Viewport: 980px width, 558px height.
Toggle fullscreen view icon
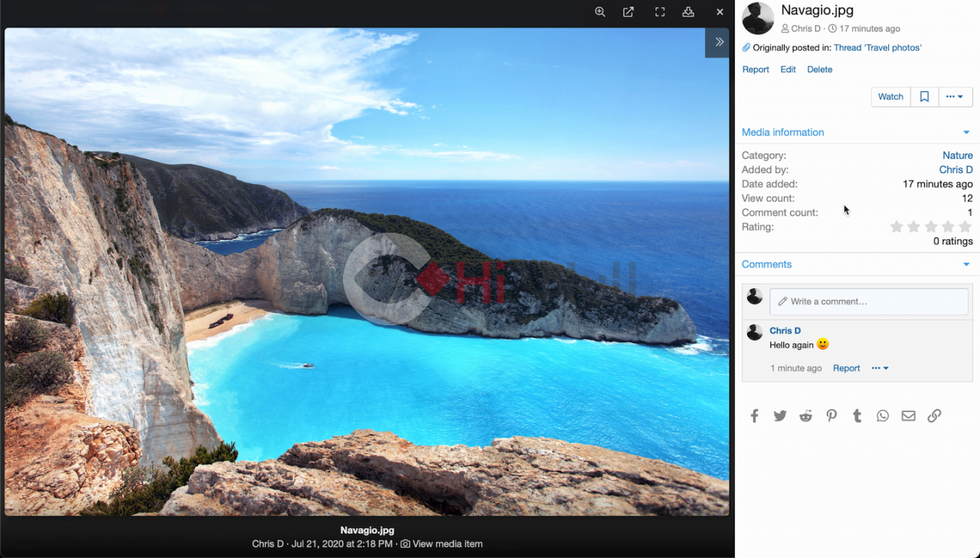(x=660, y=12)
